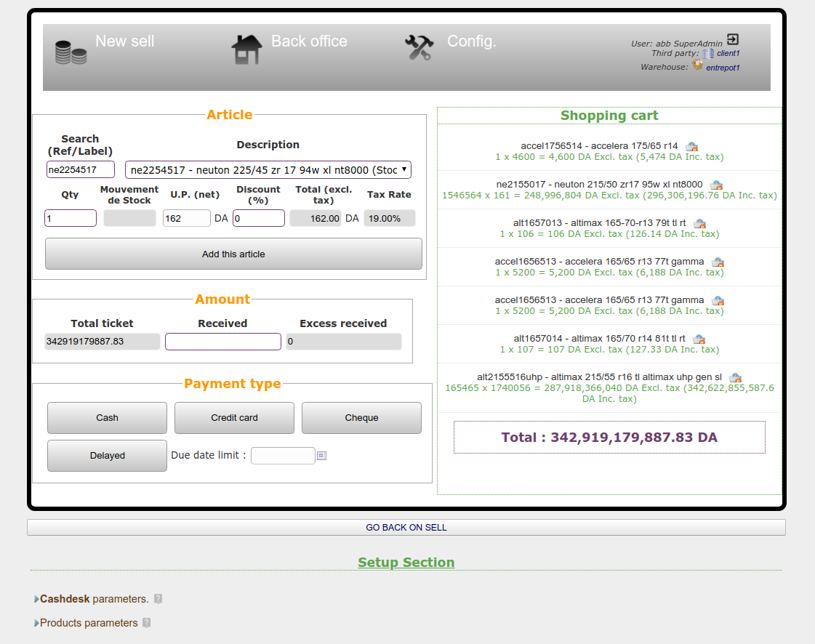Click the logout icon beside SuperAdmin
The width and height of the screenshot is (815, 644).
click(x=733, y=40)
